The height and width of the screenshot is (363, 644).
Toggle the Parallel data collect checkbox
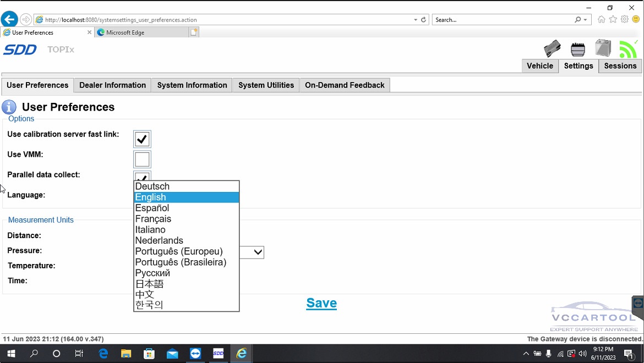tap(142, 177)
